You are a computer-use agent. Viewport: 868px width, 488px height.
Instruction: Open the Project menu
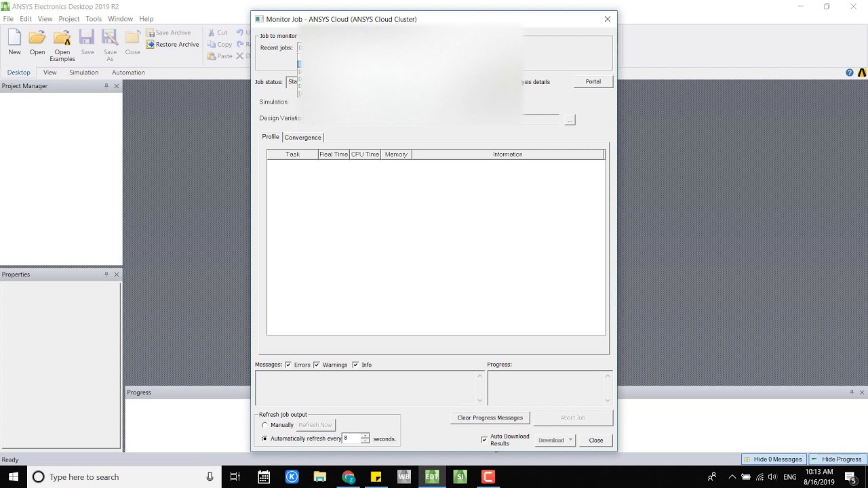[x=69, y=19]
